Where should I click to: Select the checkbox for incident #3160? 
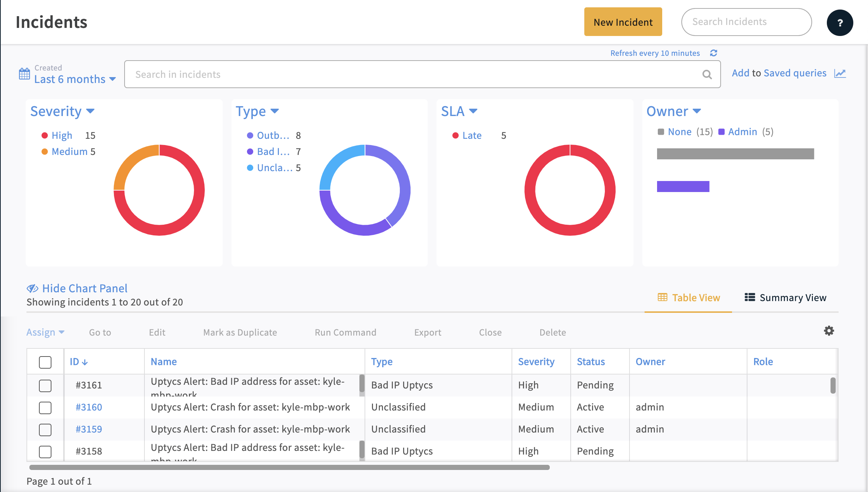[x=45, y=408]
